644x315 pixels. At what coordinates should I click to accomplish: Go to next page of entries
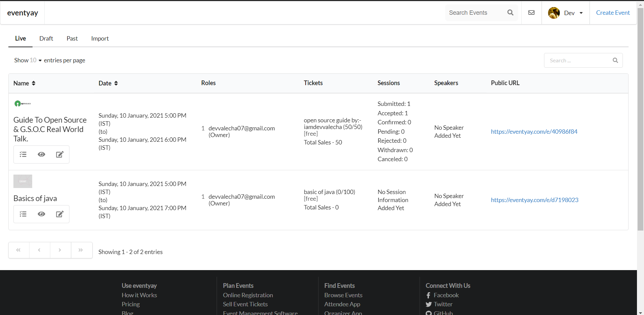coord(60,250)
